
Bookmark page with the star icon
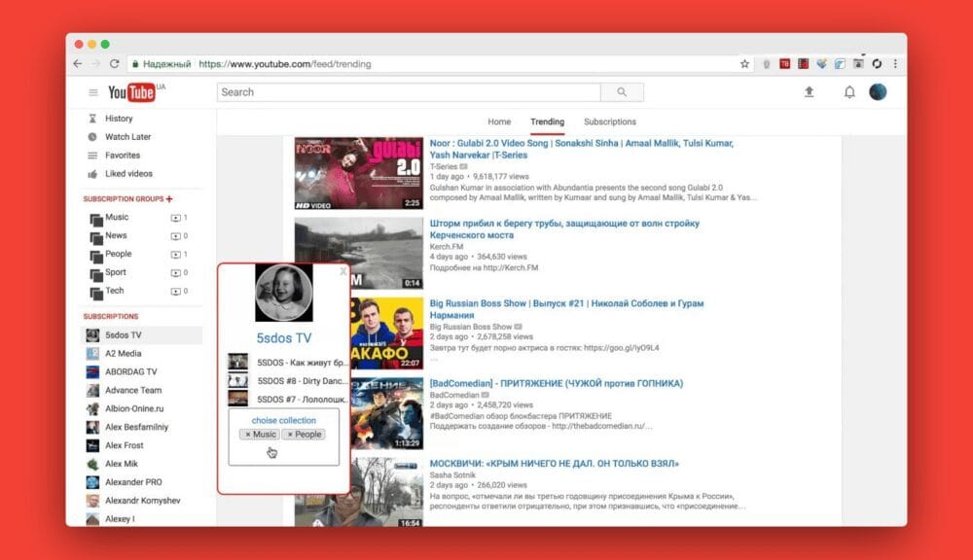tap(744, 64)
